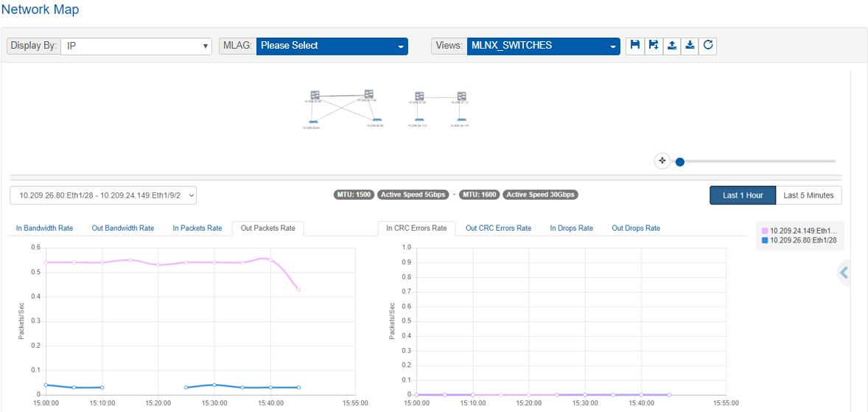
Task: Click the download arrow icon in toolbar
Action: pos(690,46)
